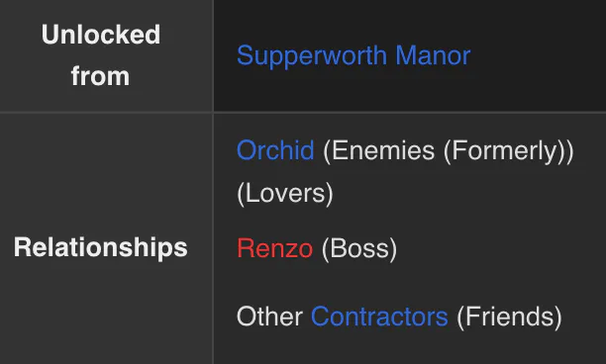This screenshot has width=606, height=364.
Task: Click empty space right of (Lovers)
Action: (x=463, y=193)
